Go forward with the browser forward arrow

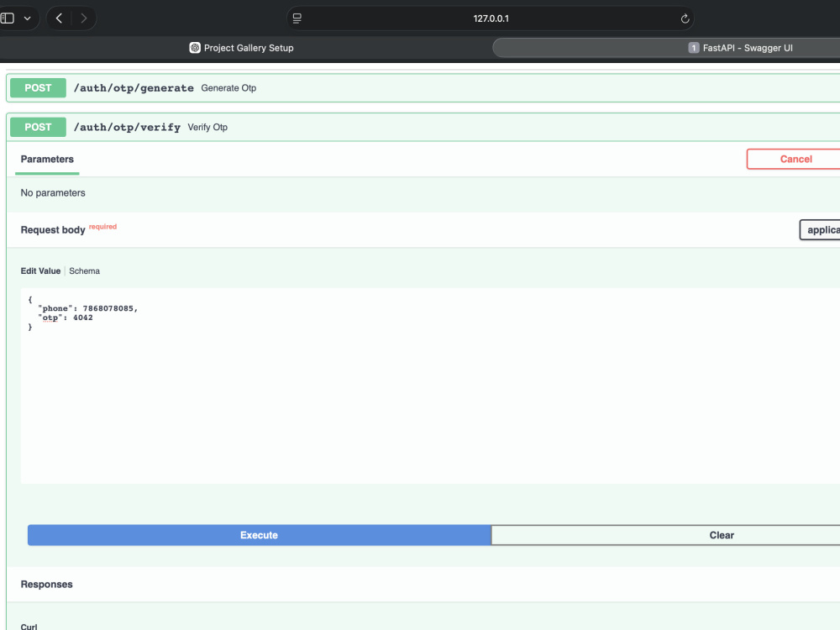point(83,18)
